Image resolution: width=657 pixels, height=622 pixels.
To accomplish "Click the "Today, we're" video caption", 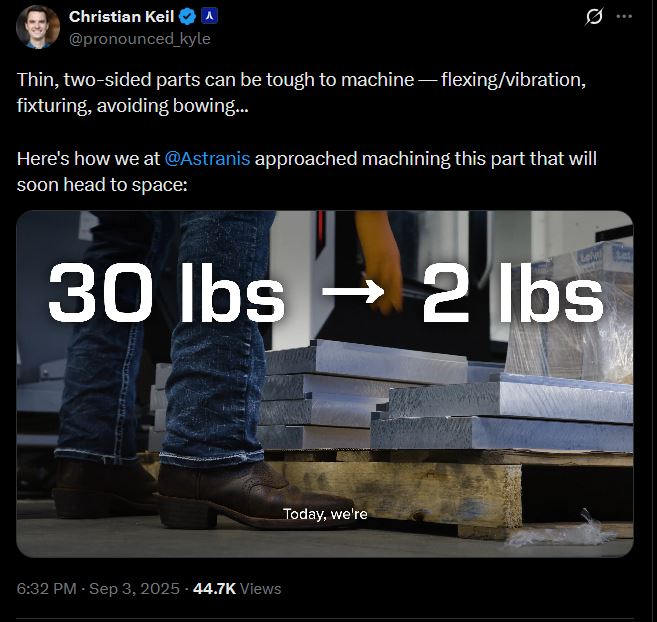I will pos(325,514).
